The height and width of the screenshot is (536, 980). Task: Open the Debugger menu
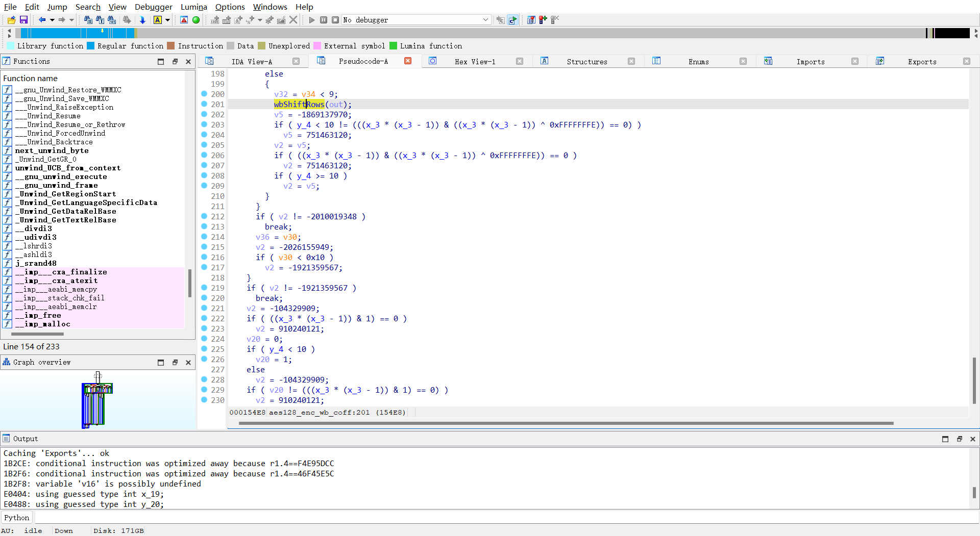pos(154,7)
